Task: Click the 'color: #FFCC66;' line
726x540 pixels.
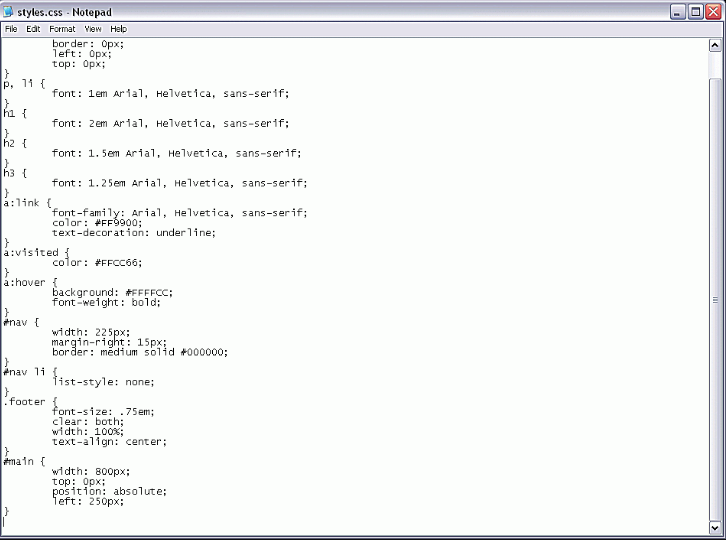Action: click(x=97, y=263)
